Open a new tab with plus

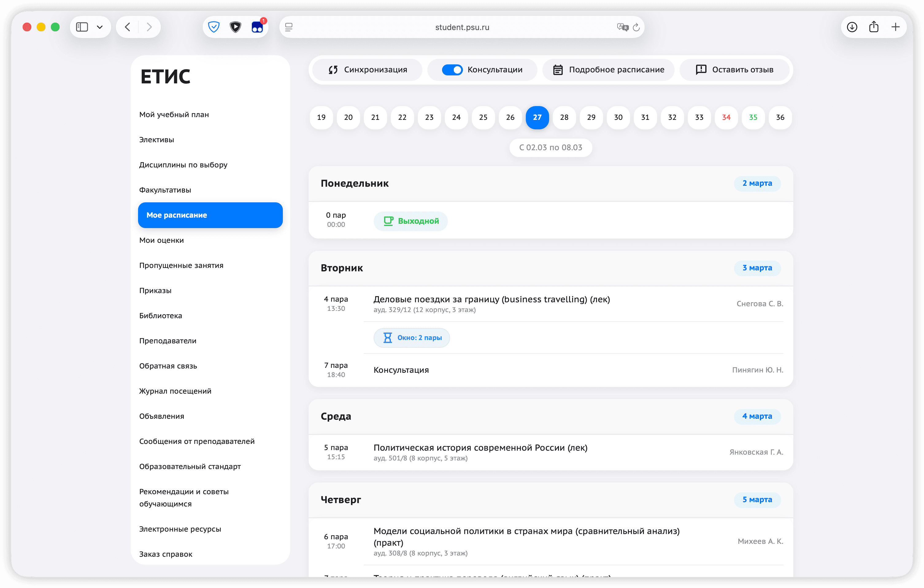(x=895, y=27)
